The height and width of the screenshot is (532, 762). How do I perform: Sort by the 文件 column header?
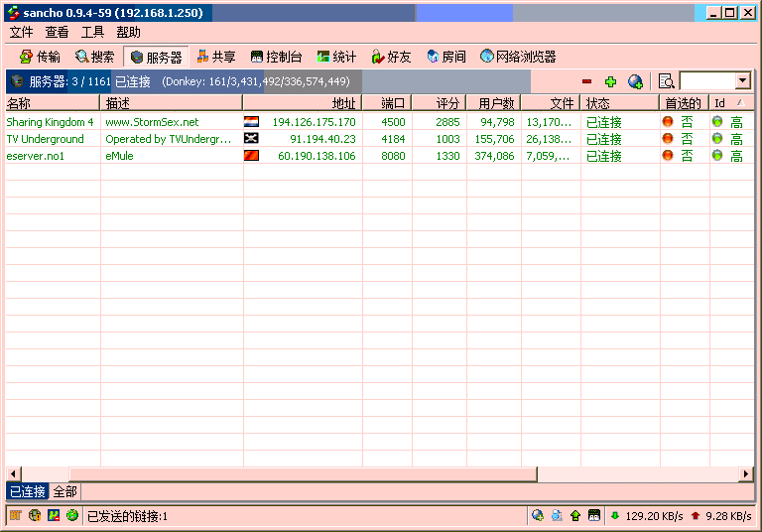[551, 103]
